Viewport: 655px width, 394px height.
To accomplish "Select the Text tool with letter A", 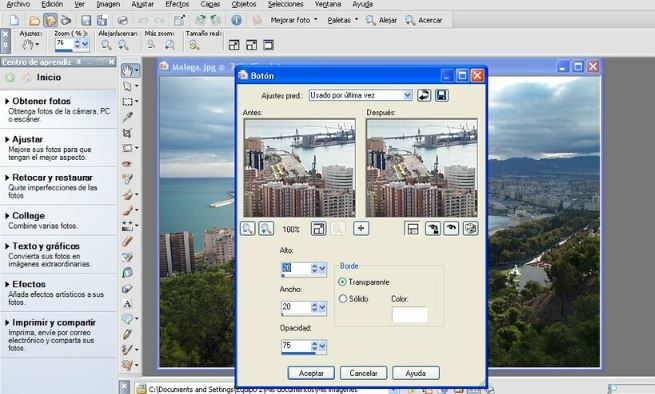I will 128,304.
